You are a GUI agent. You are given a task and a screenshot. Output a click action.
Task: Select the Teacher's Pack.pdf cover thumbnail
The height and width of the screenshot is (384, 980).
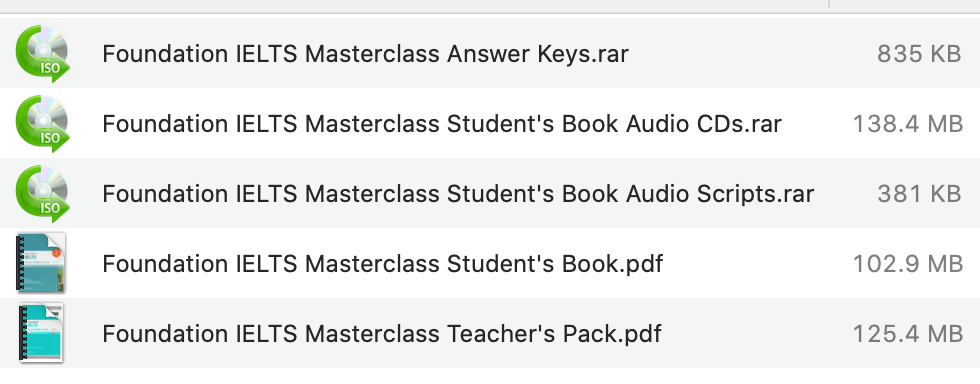41,333
